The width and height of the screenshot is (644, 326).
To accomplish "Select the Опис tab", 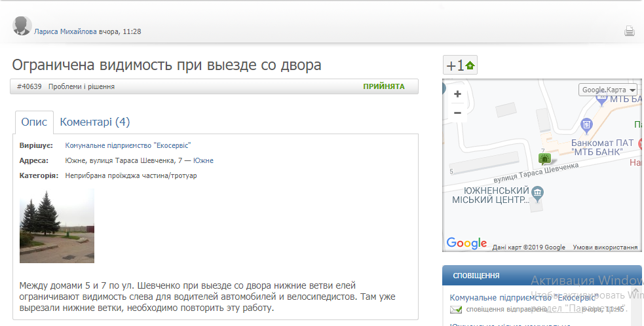I will click(34, 122).
